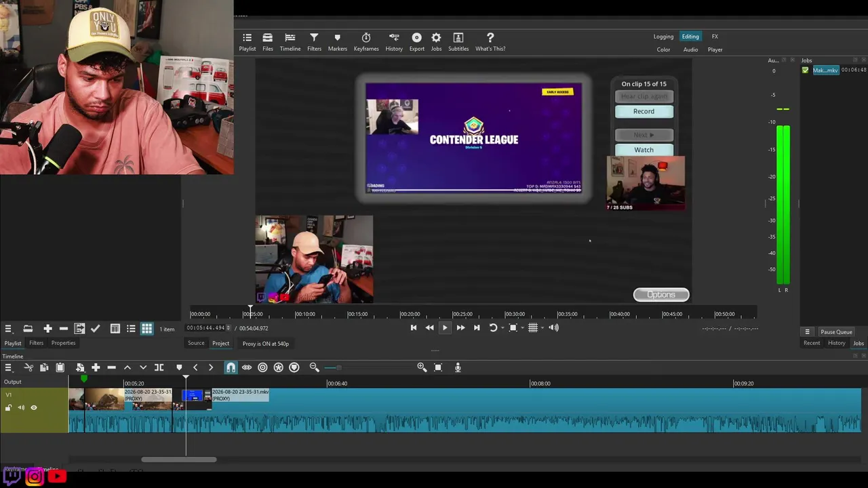The height and width of the screenshot is (488, 868).
Task: Jump to the previous marker
Action: tap(195, 367)
